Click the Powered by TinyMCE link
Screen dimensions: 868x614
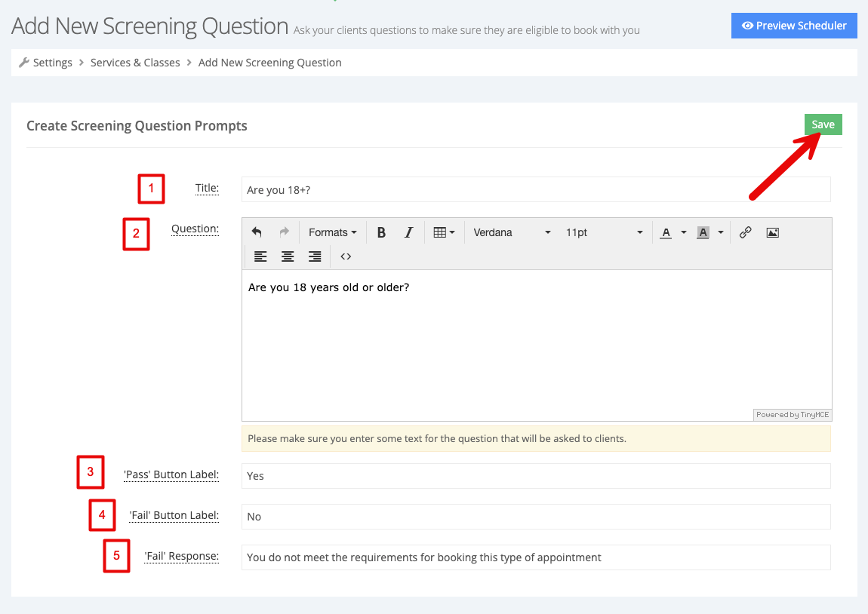pyautogui.click(x=793, y=415)
